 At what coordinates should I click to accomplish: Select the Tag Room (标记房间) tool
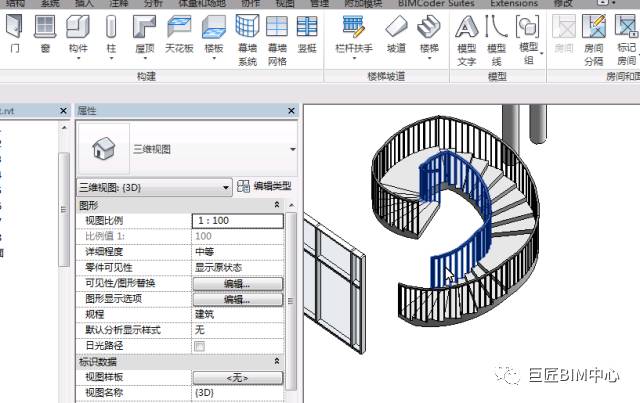pyautogui.click(x=626, y=40)
